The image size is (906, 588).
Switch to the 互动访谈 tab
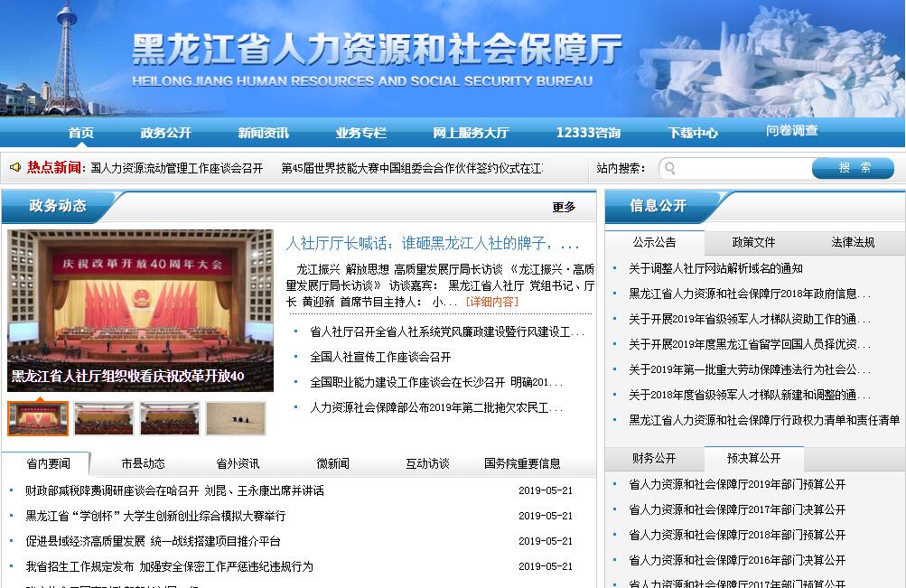(x=427, y=463)
